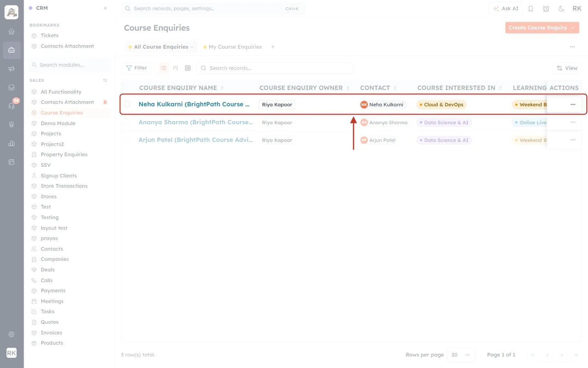Focus the Search modules field
588x368 pixels.
tap(70, 65)
